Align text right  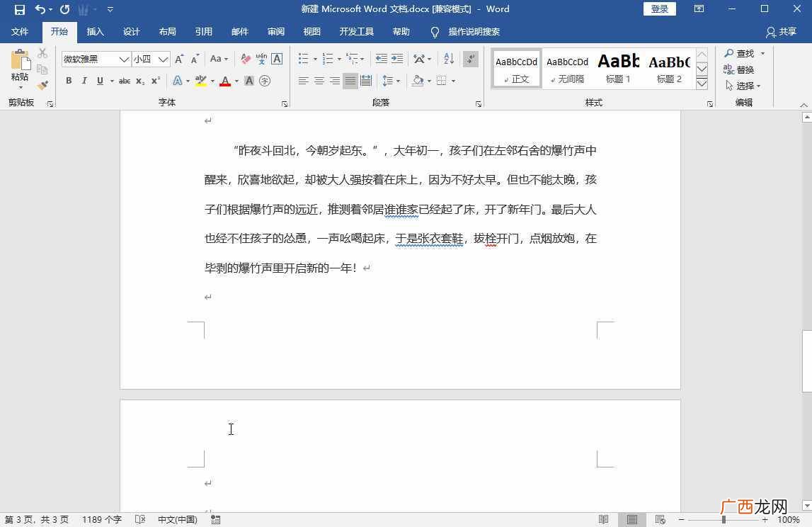335,81
